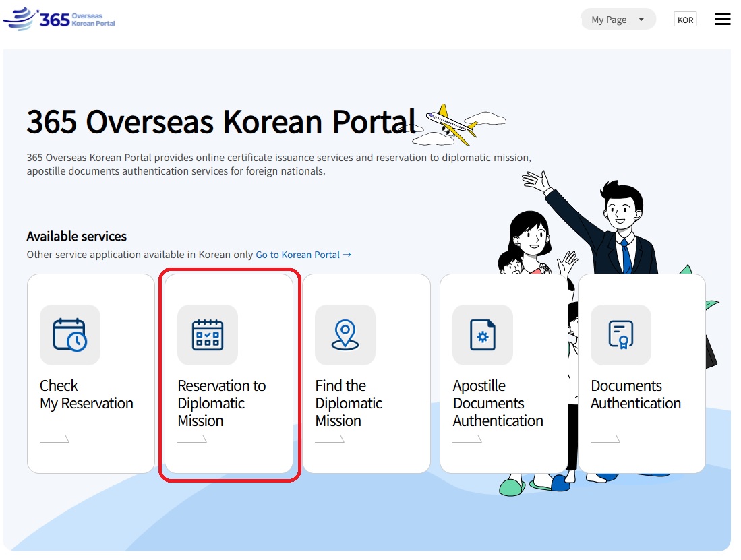Click the arrow under Reservation to Diplomatic Mission
741x560 pixels.
192,439
